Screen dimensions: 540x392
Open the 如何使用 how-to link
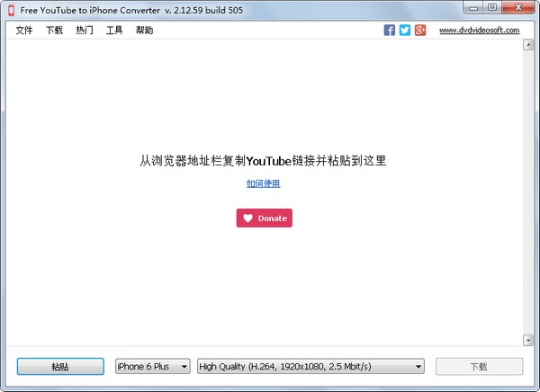(264, 183)
